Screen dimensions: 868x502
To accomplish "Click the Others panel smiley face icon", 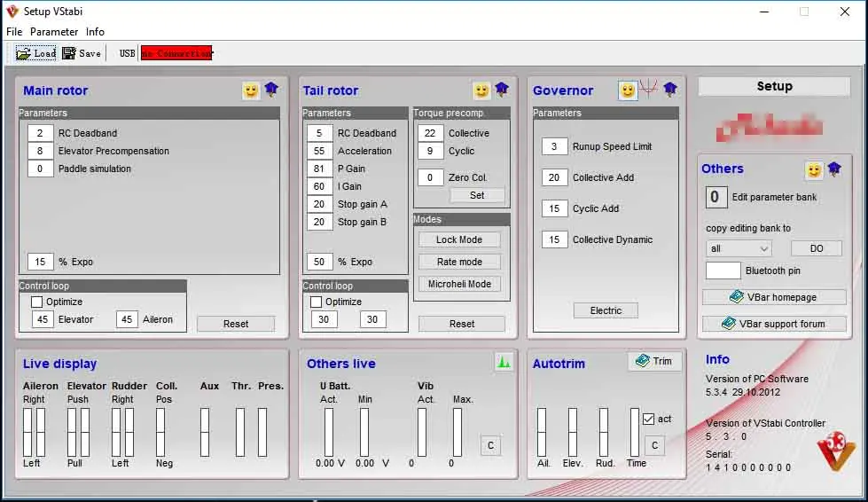I will point(814,170).
